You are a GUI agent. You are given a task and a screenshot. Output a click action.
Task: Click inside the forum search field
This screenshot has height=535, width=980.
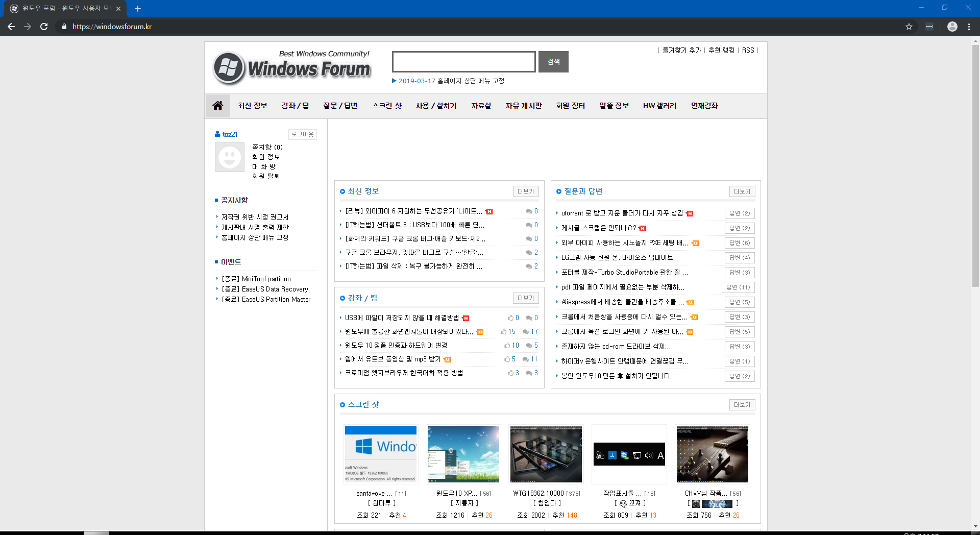[464, 62]
